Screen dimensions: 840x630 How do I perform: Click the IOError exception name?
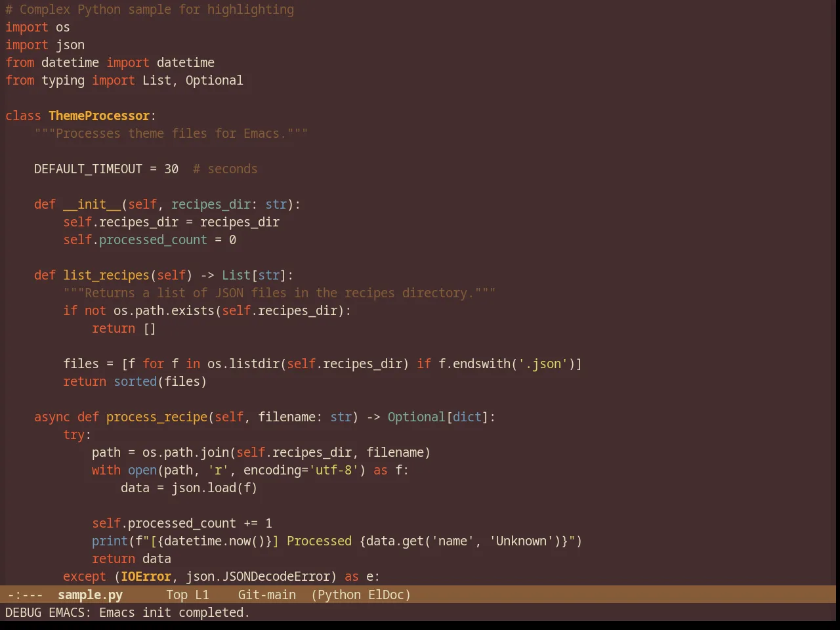pyautogui.click(x=146, y=577)
